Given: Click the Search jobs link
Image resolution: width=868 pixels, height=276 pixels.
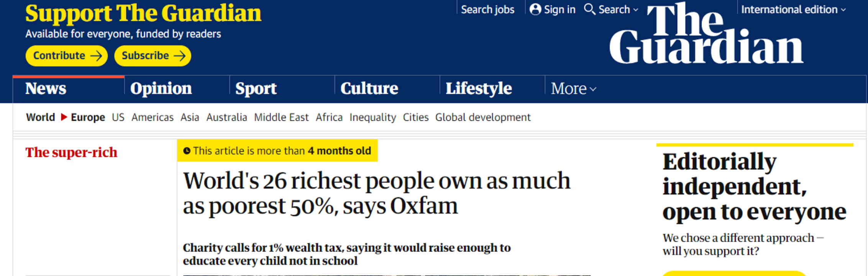Looking at the screenshot, I should 487,10.
